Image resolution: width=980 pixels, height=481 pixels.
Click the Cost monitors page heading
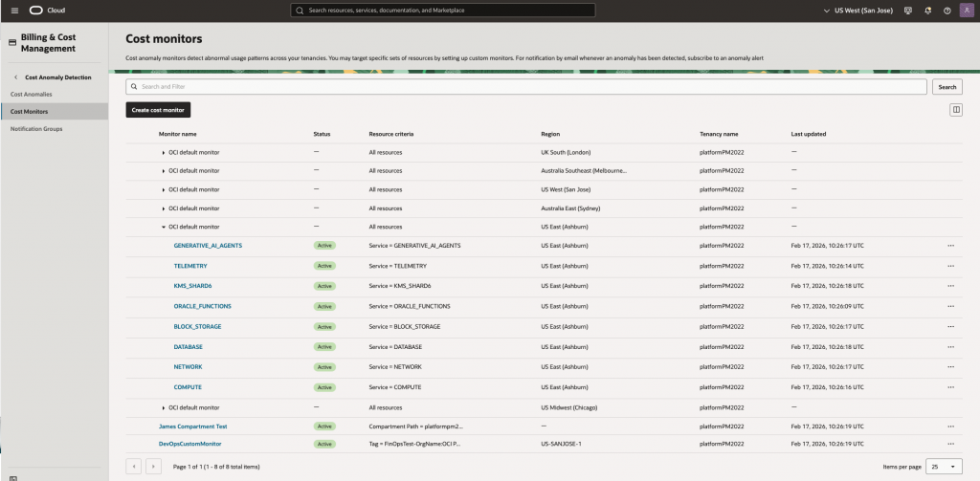pyautogui.click(x=164, y=39)
